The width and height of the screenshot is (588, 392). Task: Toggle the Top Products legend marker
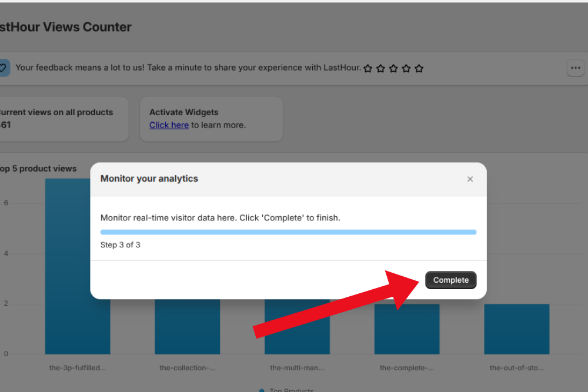(x=261, y=390)
